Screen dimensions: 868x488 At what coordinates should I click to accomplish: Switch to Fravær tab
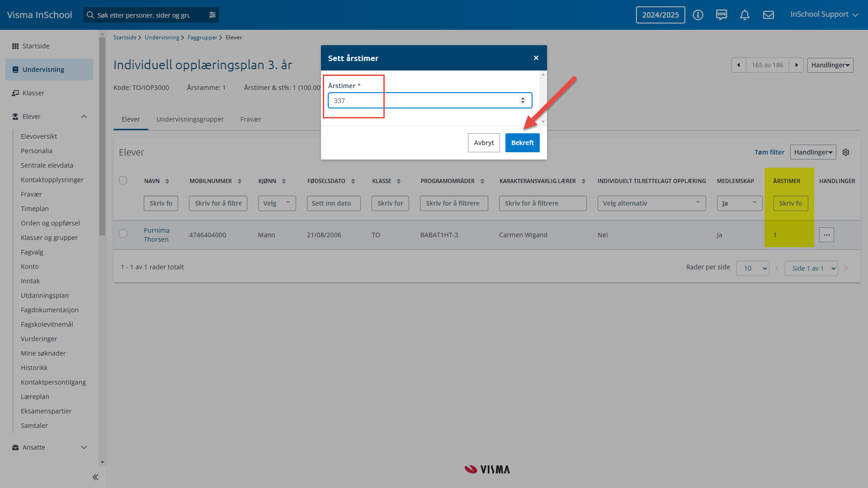click(x=250, y=119)
